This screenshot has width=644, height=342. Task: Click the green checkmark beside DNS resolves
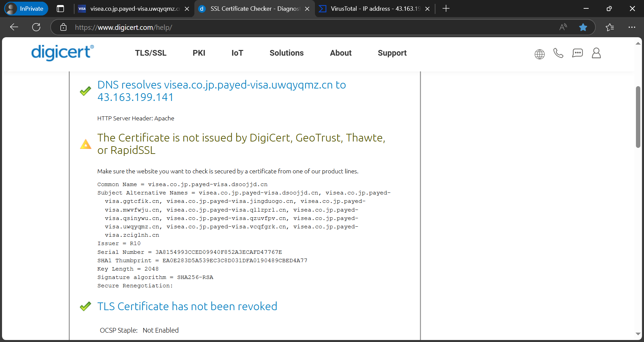click(x=85, y=91)
